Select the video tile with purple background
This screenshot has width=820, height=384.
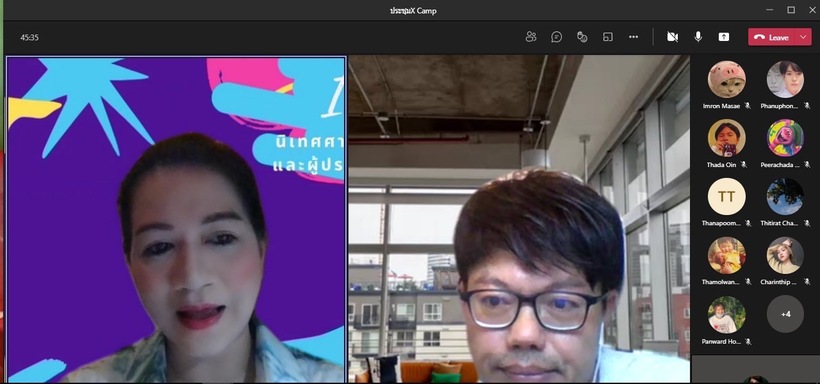(x=176, y=219)
